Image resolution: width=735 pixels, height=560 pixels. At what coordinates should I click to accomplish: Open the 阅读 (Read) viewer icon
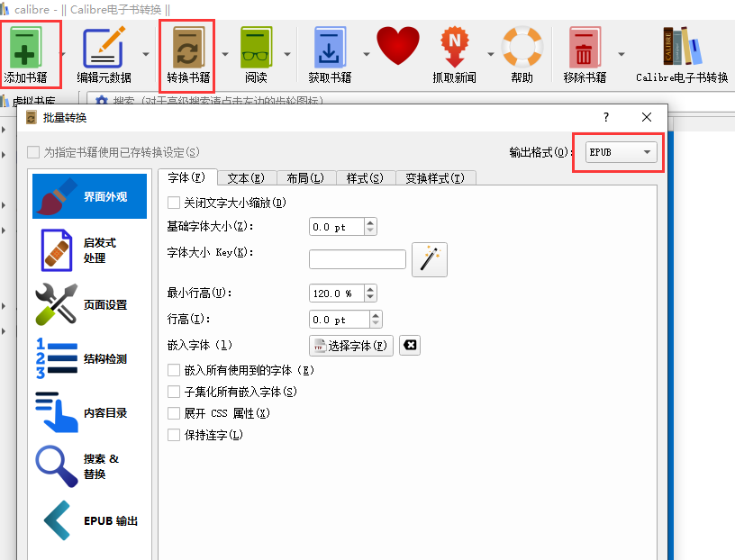[256, 48]
